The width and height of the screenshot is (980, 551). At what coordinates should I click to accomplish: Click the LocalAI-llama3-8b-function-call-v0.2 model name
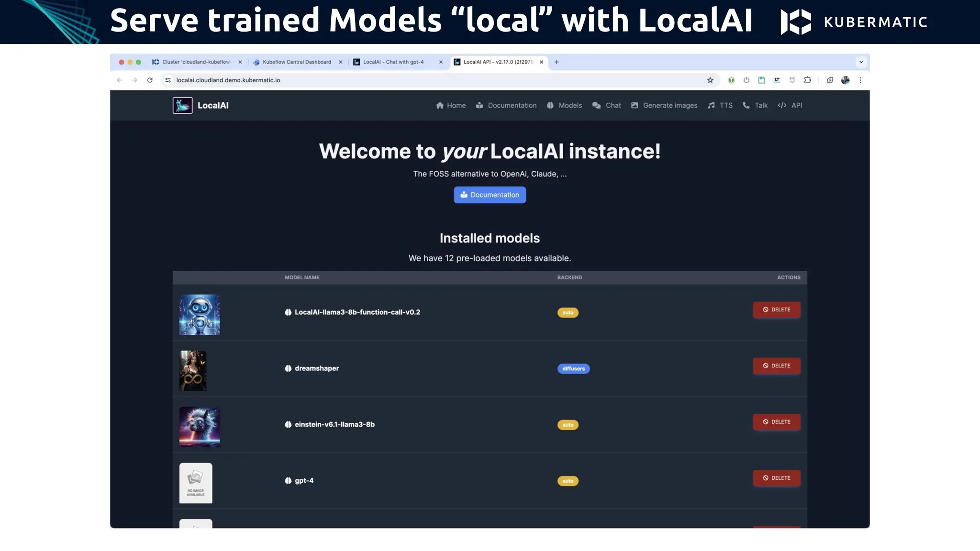357,312
